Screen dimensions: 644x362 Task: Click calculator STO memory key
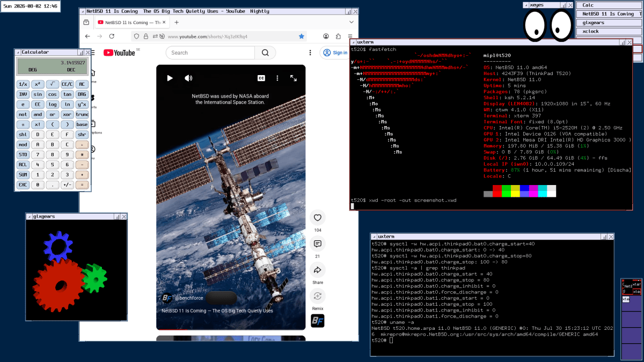pos(23,154)
